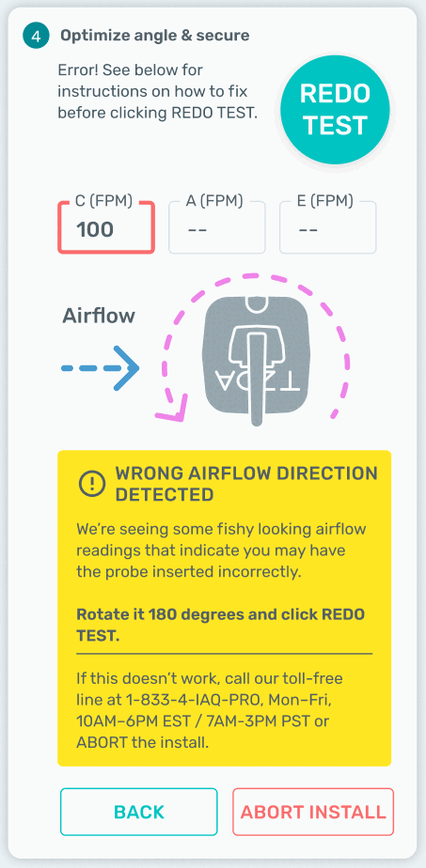Click the upside-down TZOA logo on probe
Screen dimensions: 426x868
[x=257, y=382]
